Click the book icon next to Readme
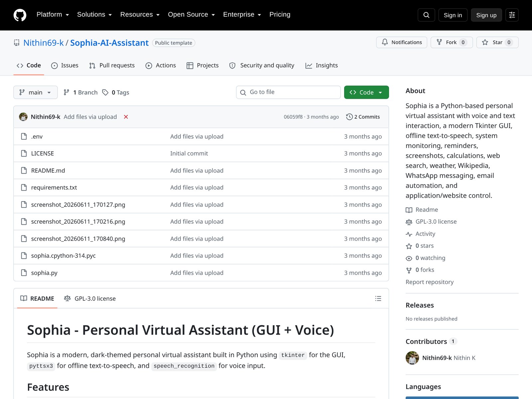Screen dimensions: 532x399 [x=409, y=210]
